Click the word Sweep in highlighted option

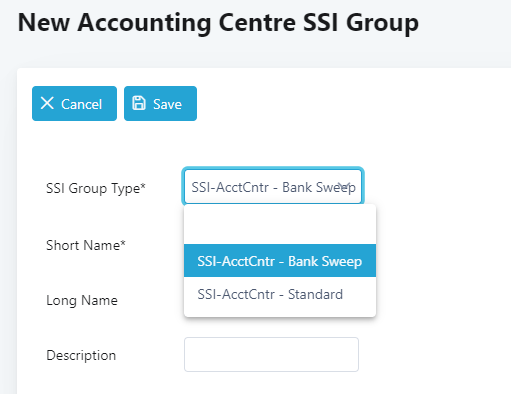click(x=342, y=261)
